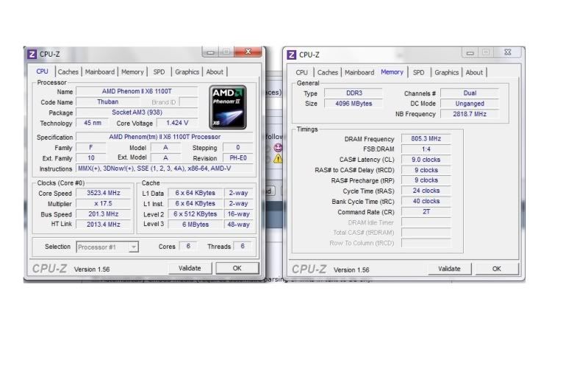Image resolution: width=588 pixels, height=368 pixels.
Task: Click the AMD Phenom II processor logo
Action: [x=228, y=107]
